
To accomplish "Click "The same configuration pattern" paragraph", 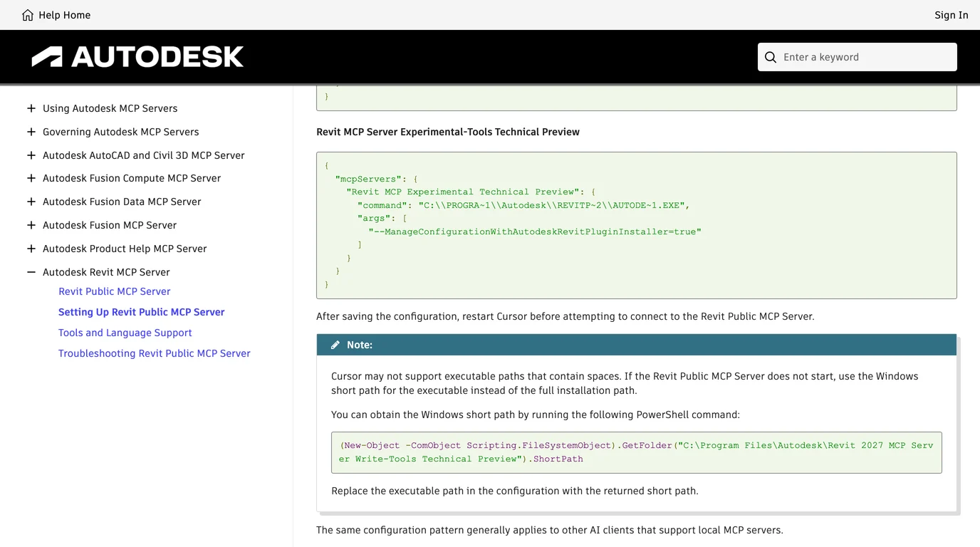I will point(550,530).
